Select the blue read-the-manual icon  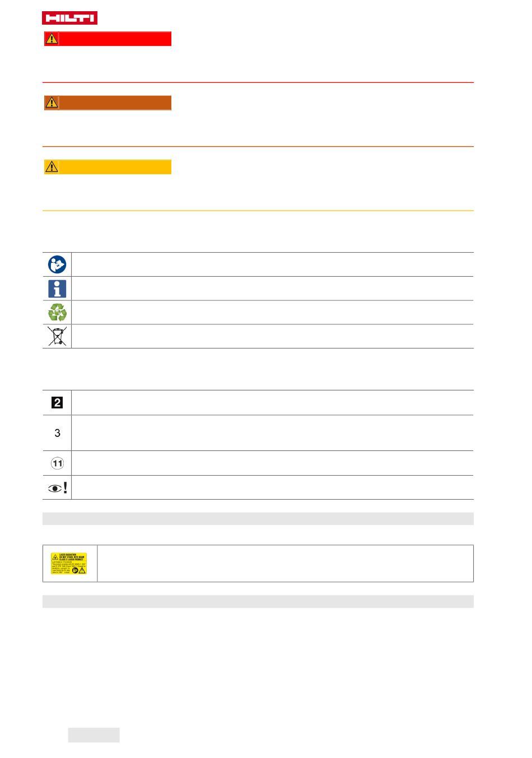tap(57, 264)
